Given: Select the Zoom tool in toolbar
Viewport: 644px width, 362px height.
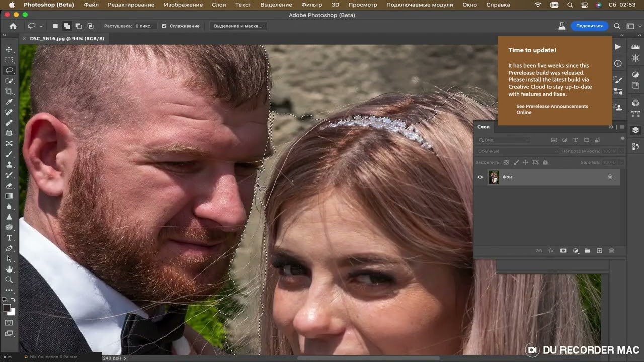Looking at the screenshot, I should click(x=9, y=280).
